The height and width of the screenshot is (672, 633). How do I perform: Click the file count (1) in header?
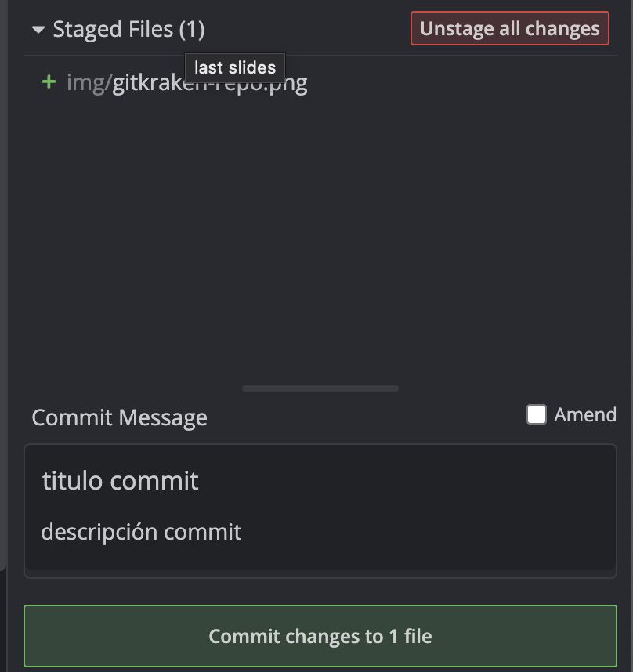(x=192, y=30)
